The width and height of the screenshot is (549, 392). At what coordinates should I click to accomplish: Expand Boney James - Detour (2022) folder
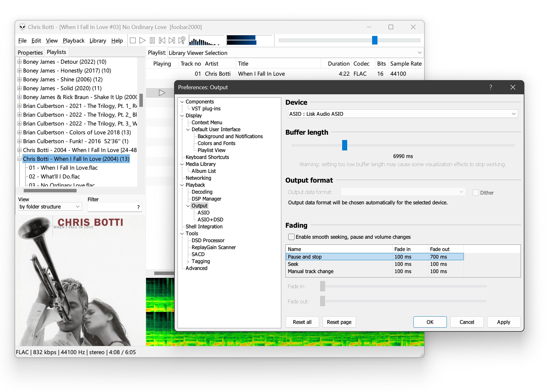click(x=19, y=61)
